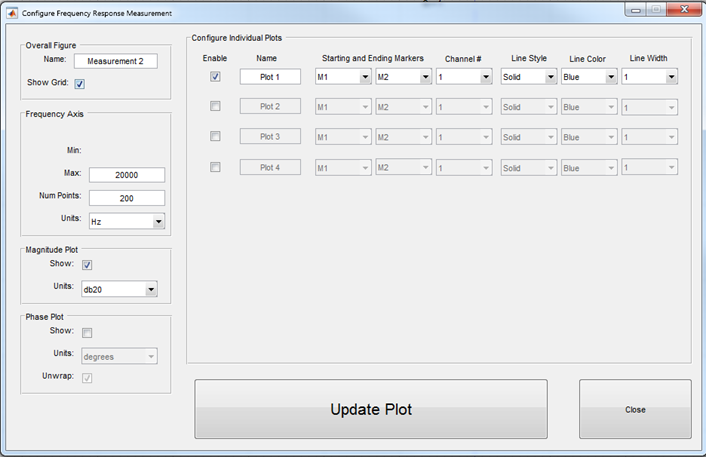
Task: Uncheck the Enable box for Plot 1
Action: click(215, 77)
